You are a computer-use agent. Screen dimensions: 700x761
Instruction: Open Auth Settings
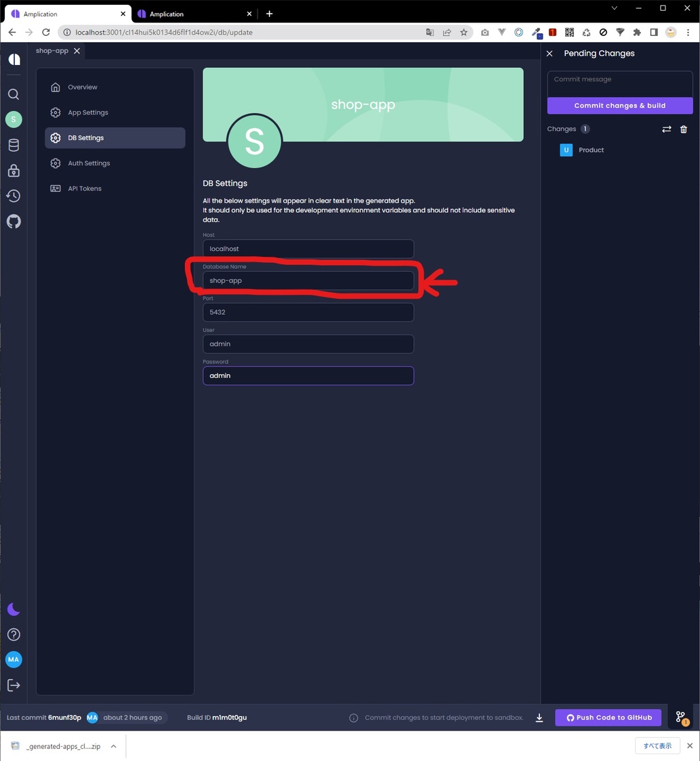click(x=115, y=163)
